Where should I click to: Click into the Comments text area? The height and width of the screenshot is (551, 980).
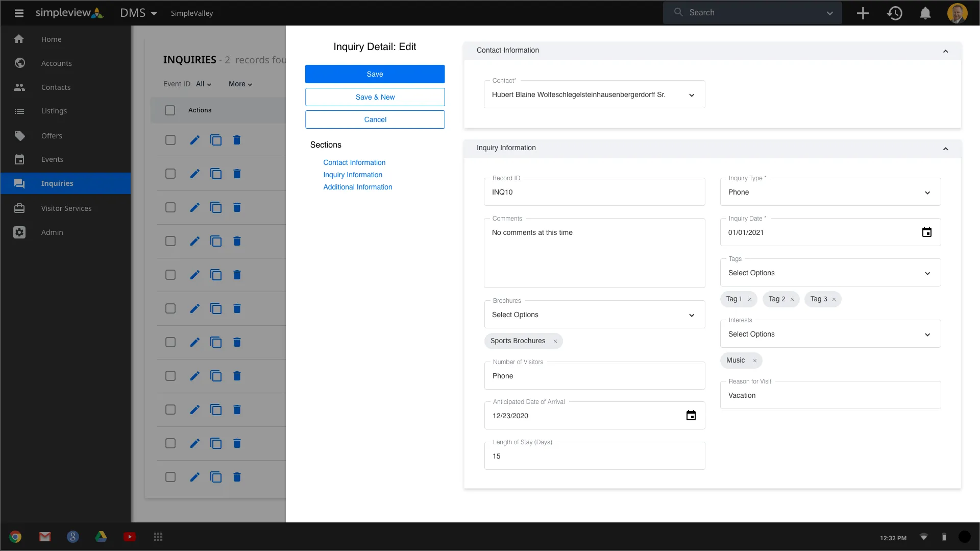coord(594,253)
